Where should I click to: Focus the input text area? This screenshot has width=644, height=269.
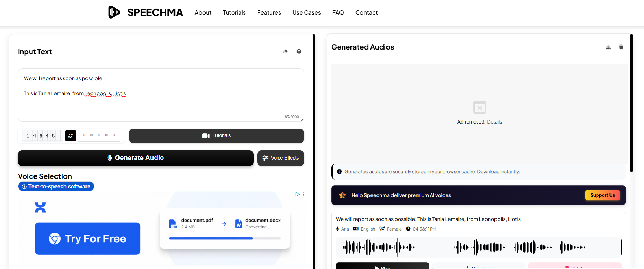click(x=161, y=95)
